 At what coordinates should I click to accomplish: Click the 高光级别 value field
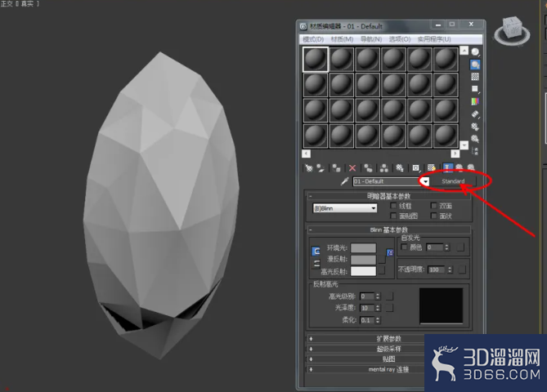coord(367,296)
